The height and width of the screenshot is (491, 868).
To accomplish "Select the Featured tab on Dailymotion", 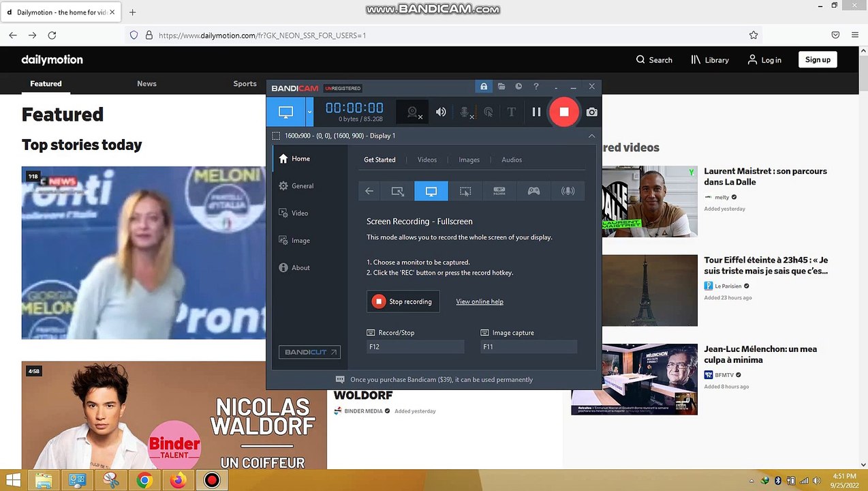I will click(46, 84).
